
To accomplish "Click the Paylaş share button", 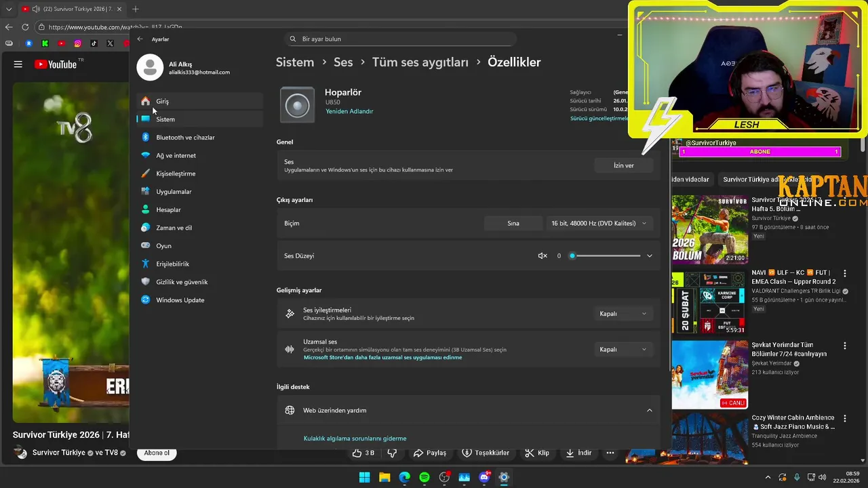I will [430, 453].
